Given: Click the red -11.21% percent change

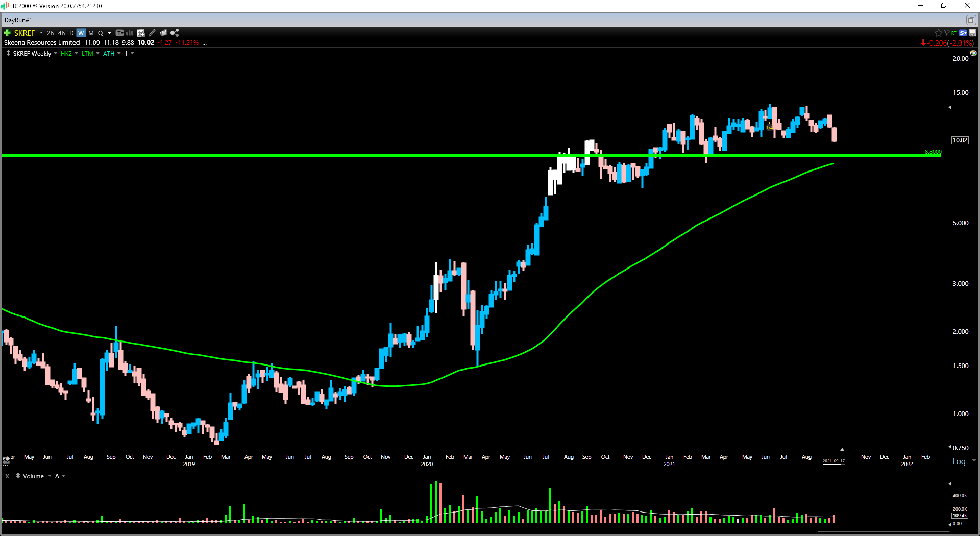Looking at the screenshot, I should click(187, 43).
